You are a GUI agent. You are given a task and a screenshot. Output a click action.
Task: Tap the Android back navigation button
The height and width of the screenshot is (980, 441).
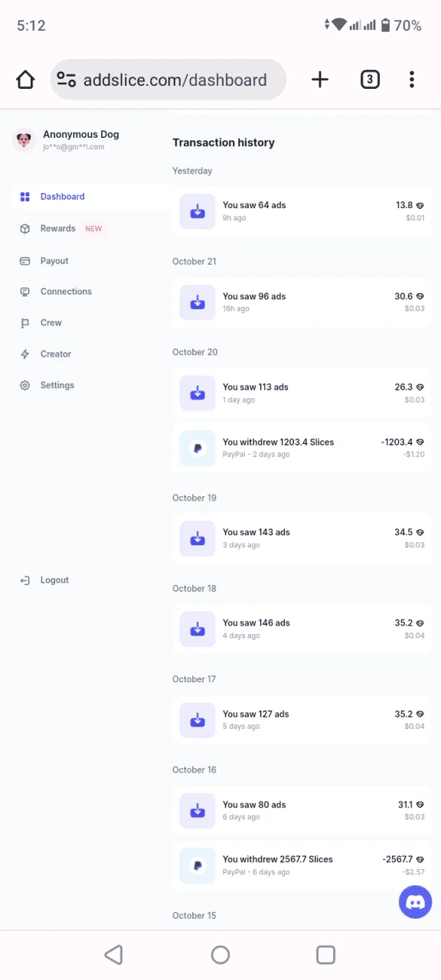113,955
